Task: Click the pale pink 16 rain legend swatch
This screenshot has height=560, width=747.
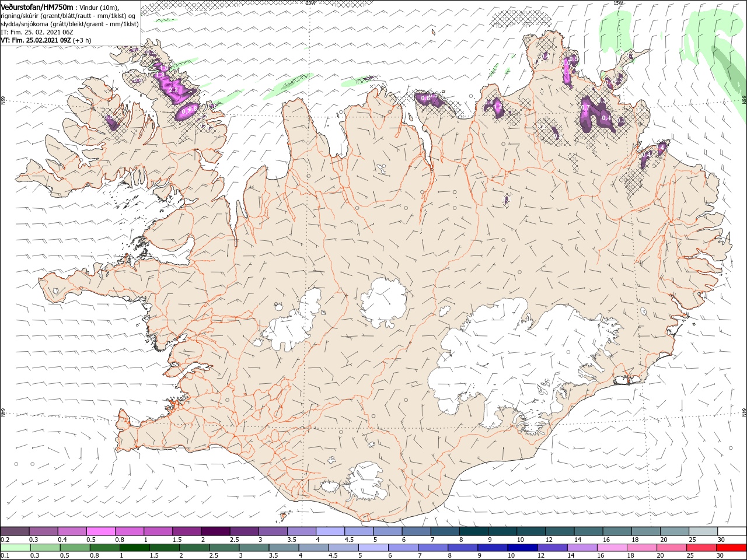Action: [612, 548]
